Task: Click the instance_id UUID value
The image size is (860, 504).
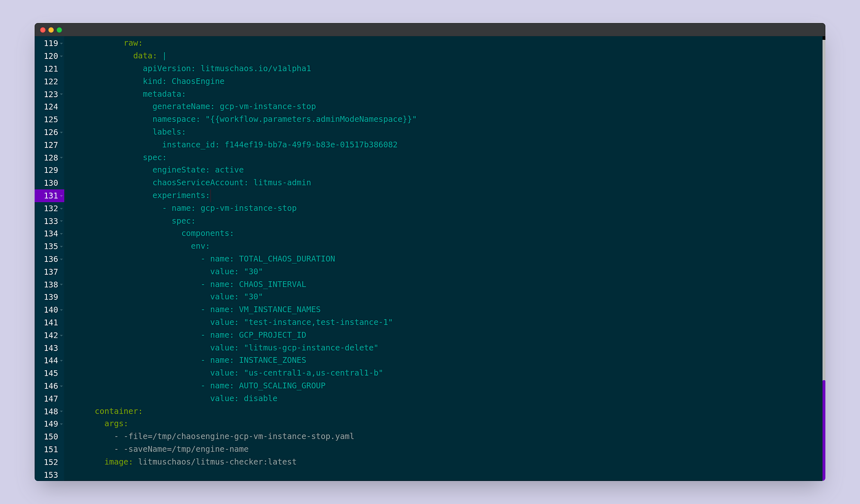Action: tap(311, 145)
